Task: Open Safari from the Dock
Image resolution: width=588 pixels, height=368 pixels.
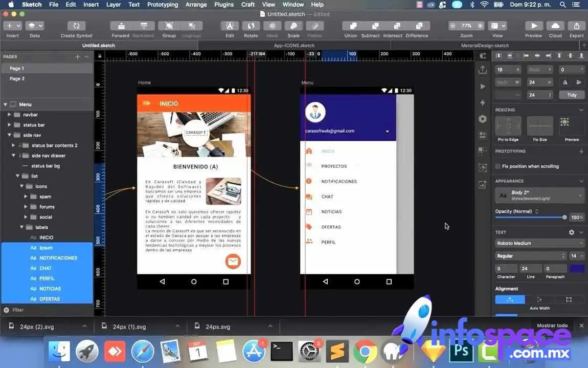Action: pyautogui.click(x=143, y=352)
